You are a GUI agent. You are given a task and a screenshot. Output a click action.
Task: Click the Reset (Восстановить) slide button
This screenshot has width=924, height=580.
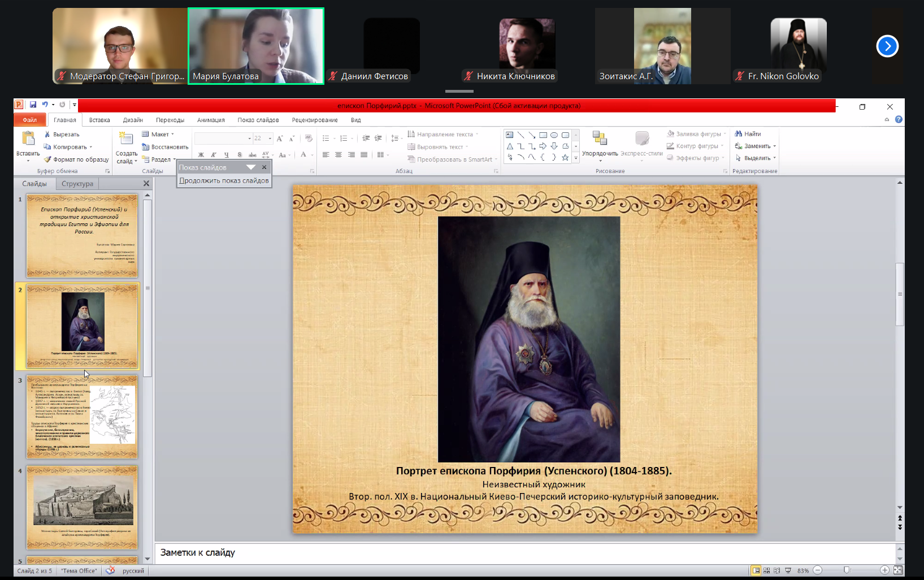point(165,147)
